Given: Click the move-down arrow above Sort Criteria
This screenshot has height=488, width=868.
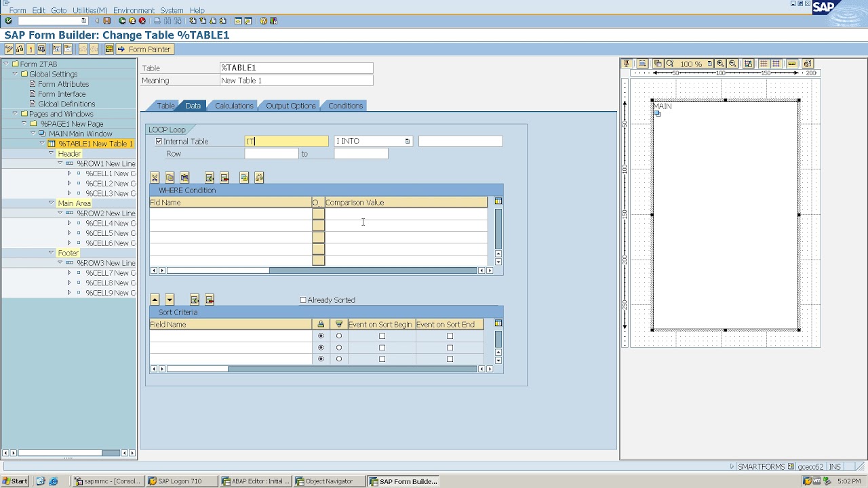Looking at the screenshot, I should click(x=170, y=300).
